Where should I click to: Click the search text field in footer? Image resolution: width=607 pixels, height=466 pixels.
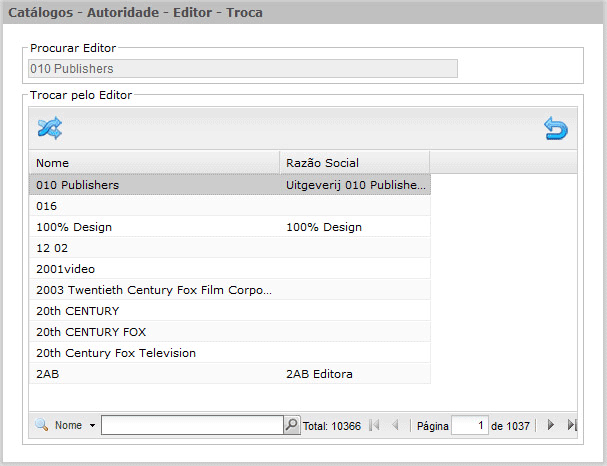tap(192, 425)
